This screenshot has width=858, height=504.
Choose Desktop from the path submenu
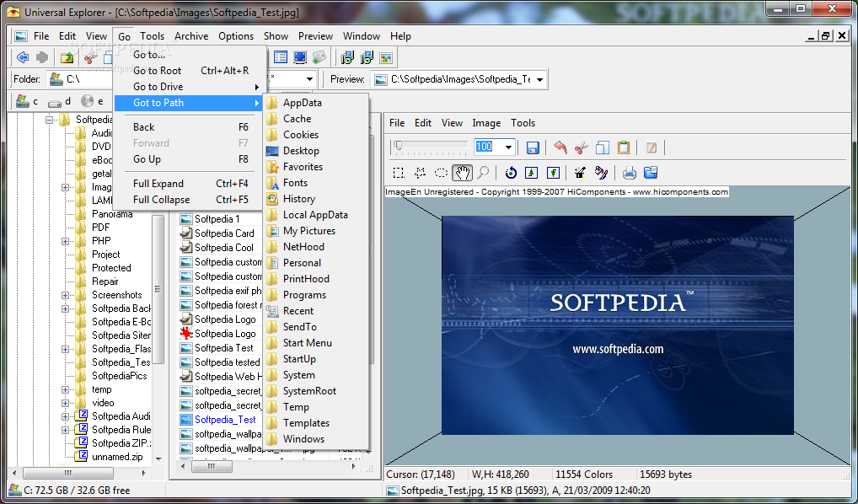[x=301, y=151]
